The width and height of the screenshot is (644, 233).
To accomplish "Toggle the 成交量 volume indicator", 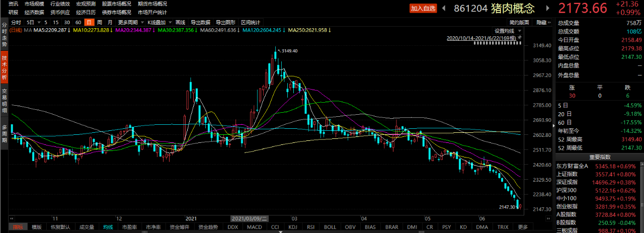I will click(x=88, y=227).
